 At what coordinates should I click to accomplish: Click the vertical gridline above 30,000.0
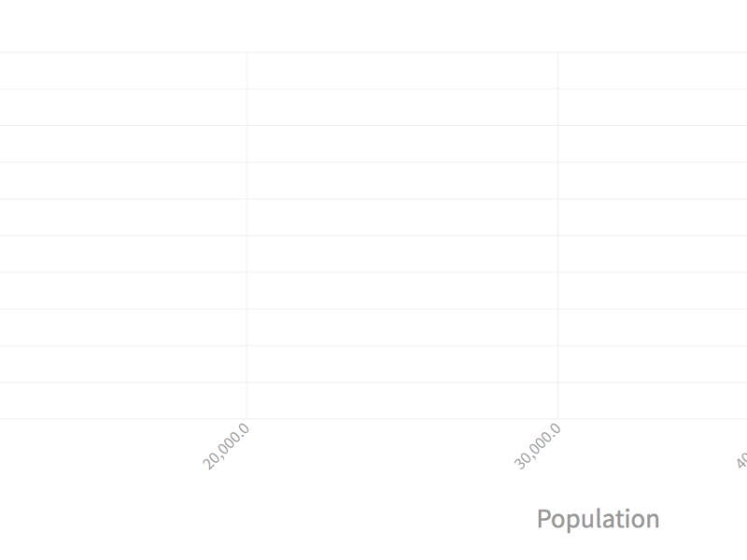(x=558, y=233)
